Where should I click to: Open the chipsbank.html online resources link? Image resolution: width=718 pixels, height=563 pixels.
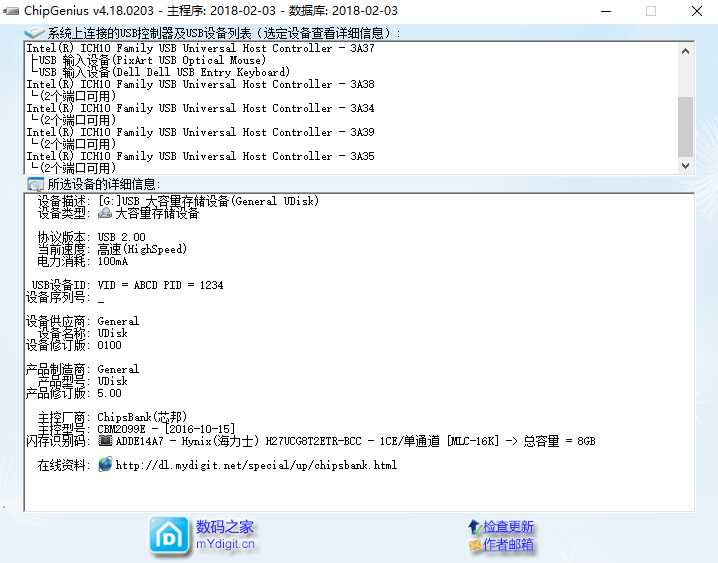256,465
